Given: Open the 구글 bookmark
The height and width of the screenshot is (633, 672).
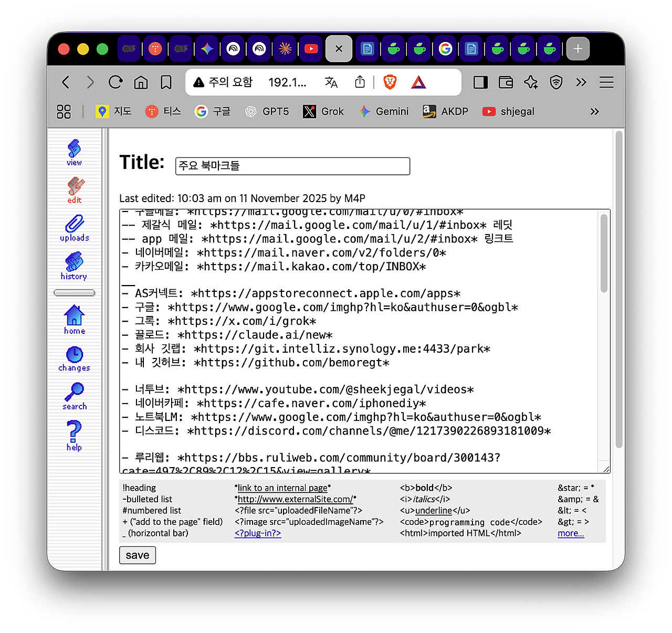Looking at the screenshot, I should pyautogui.click(x=213, y=111).
